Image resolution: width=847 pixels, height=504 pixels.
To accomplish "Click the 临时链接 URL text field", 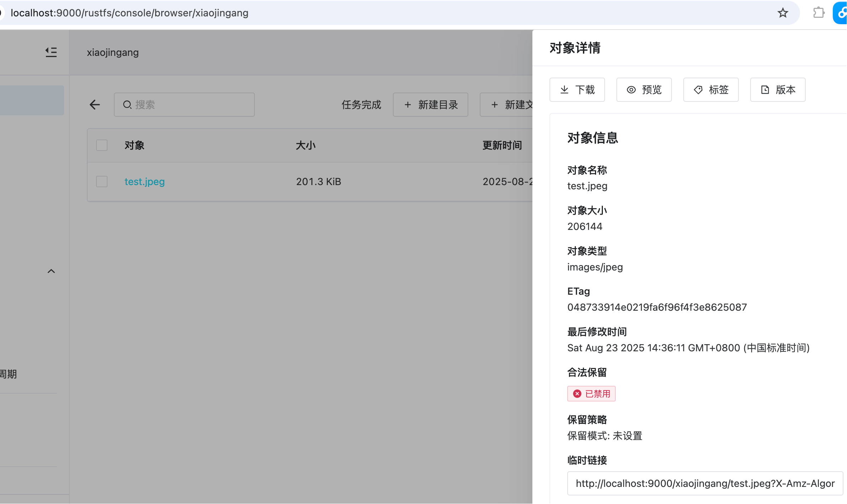I will 705,483.
